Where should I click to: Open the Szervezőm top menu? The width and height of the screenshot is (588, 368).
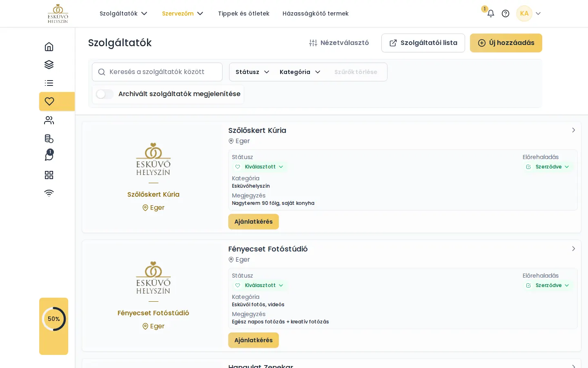click(183, 13)
